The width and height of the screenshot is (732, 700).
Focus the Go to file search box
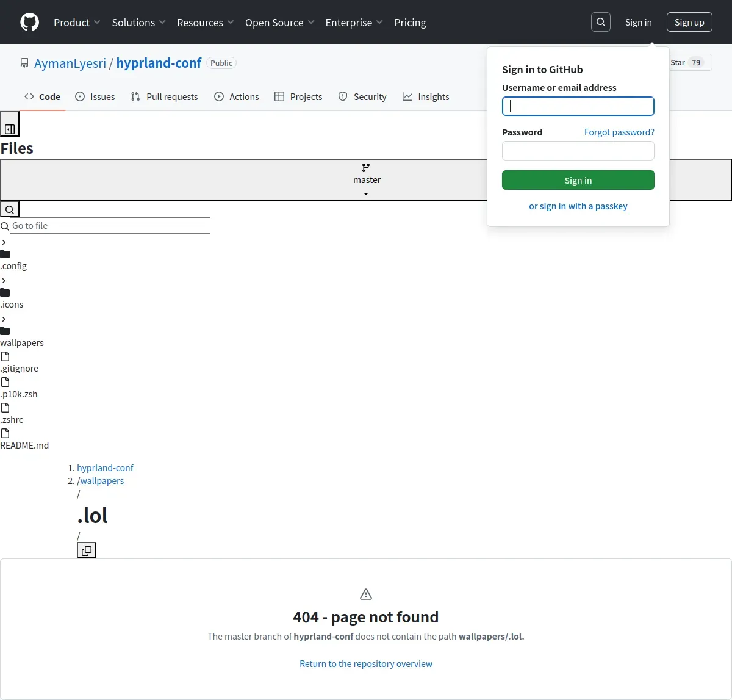(110, 226)
